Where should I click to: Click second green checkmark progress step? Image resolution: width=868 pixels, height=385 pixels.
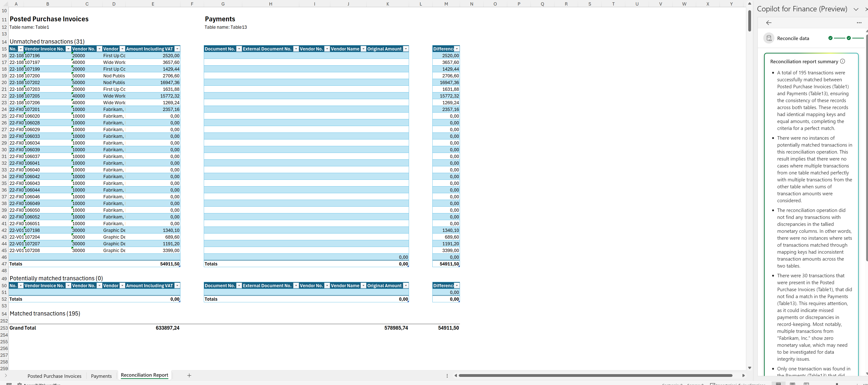pyautogui.click(x=849, y=38)
